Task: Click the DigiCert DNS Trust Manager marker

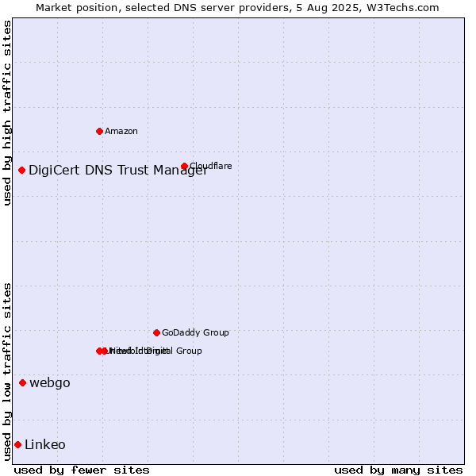Action: (21, 171)
